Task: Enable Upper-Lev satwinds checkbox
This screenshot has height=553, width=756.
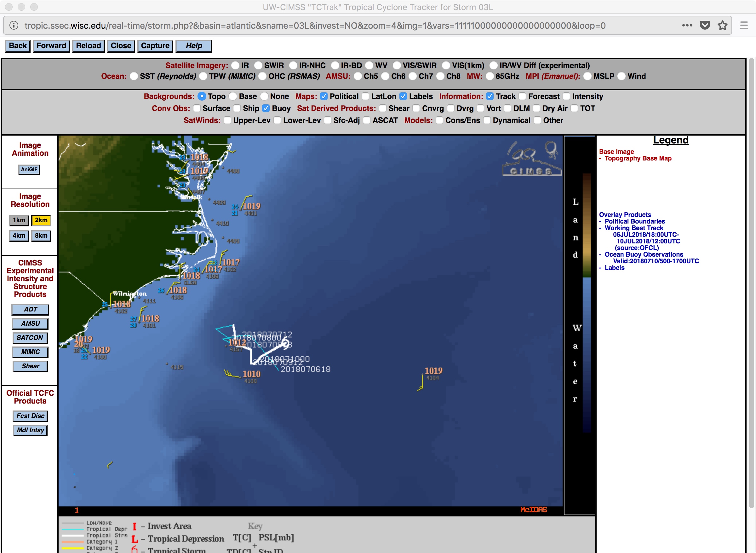Action: pyautogui.click(x=227, y=120)
